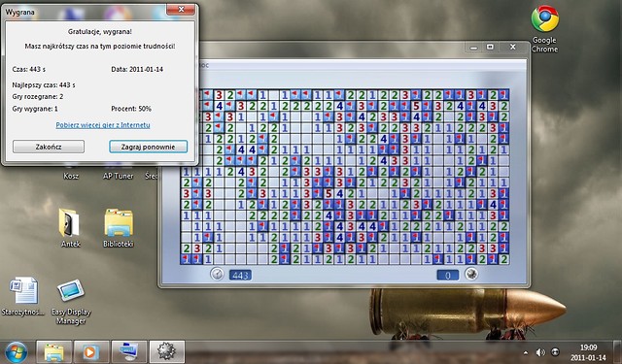This screenshot has width=622, height=364.
Task: Click the Zagraj ponownie button
Action: [x=148, y=147]
